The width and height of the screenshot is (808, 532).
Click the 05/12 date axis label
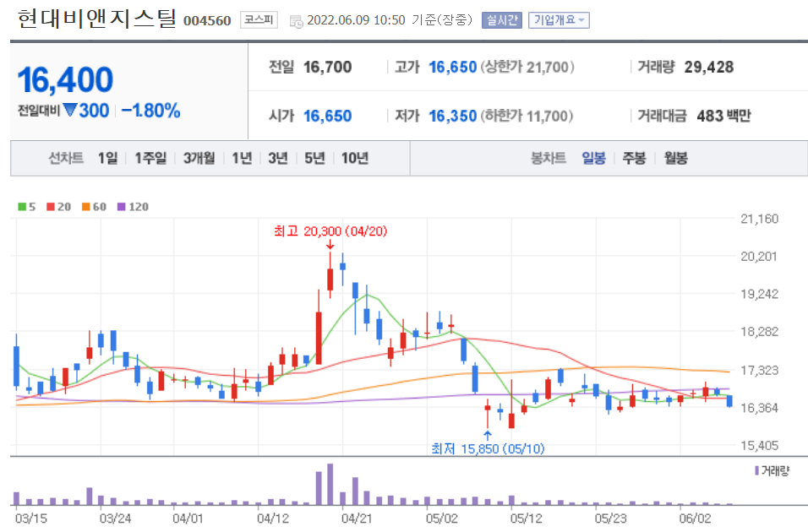click(526, 518)
